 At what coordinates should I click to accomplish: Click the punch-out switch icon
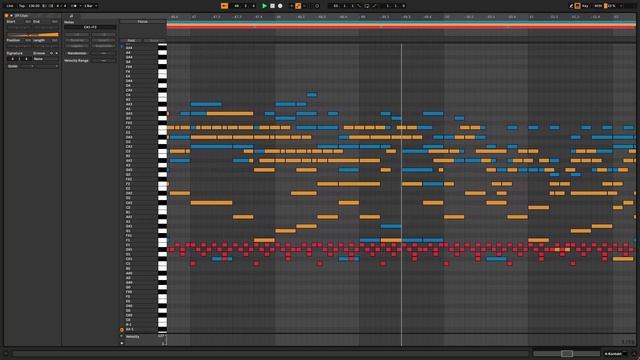[374, 6]
